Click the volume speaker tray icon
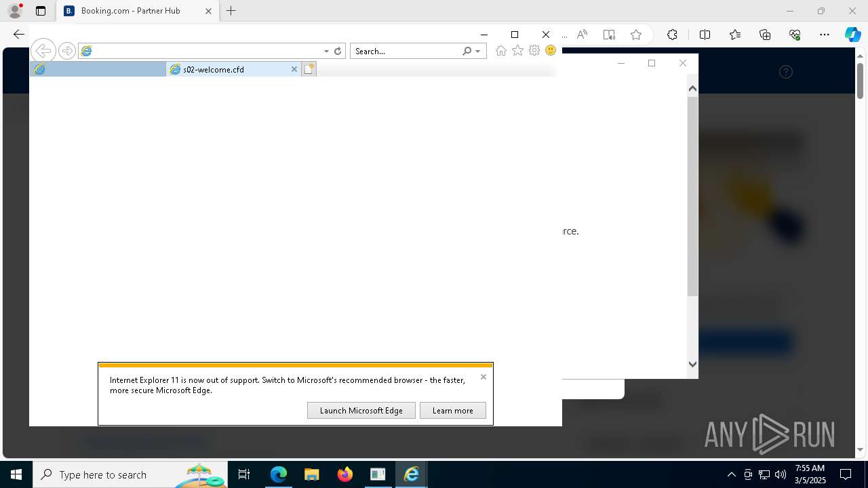The height and width of the screenshot is (488, 868). 781,474
